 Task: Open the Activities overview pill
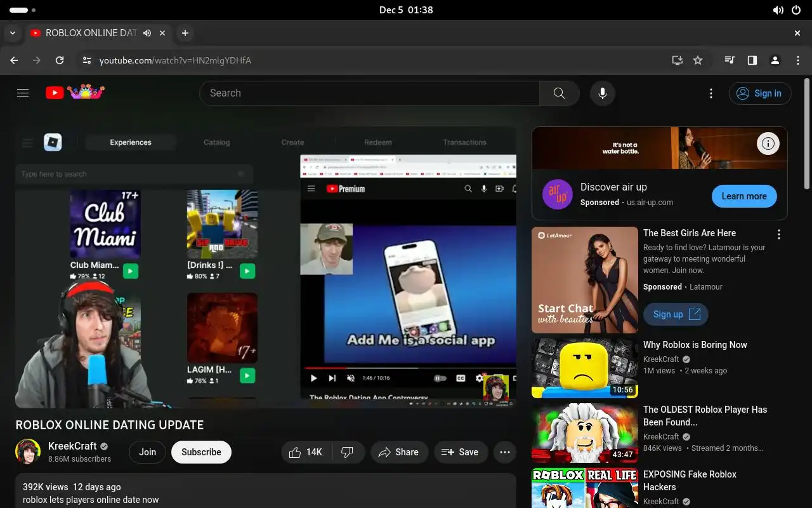(23, 10)
